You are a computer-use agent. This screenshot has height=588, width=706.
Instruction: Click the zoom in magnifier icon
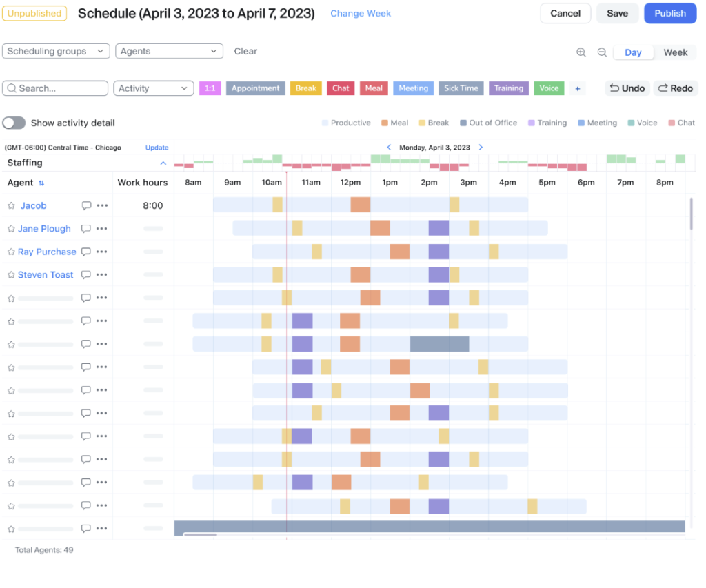(x=581, y=52)
